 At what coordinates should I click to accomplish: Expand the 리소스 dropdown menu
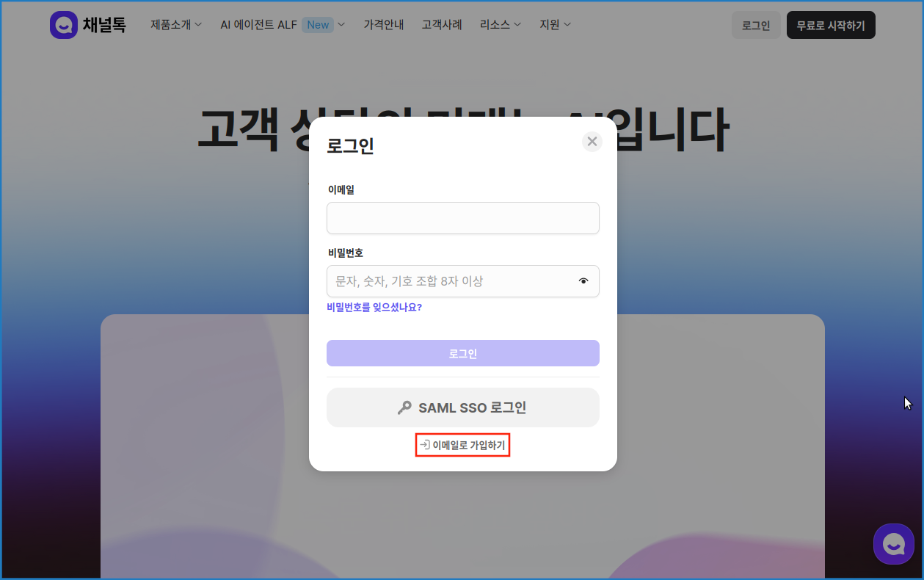(501, 25)
